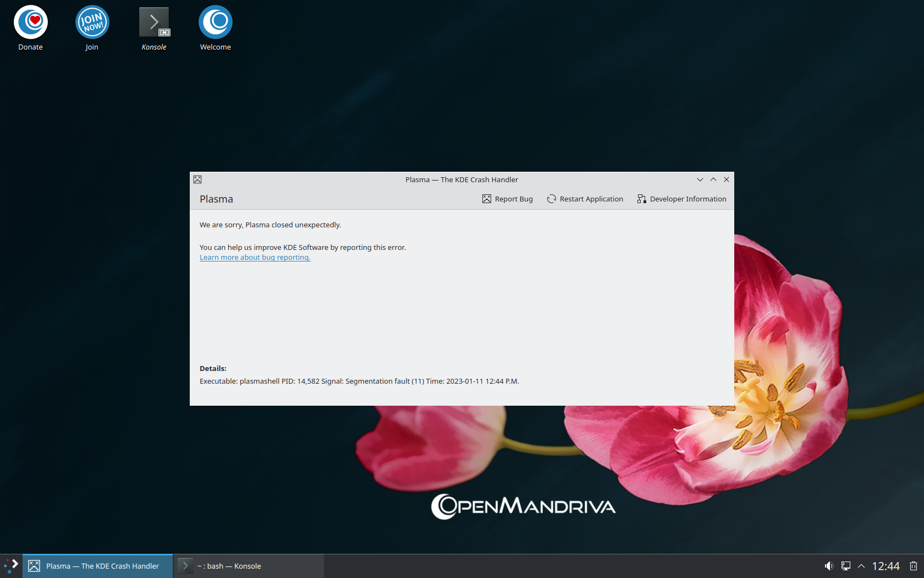
Task: Open the audio volume tray icon
Action: [829, 566]
